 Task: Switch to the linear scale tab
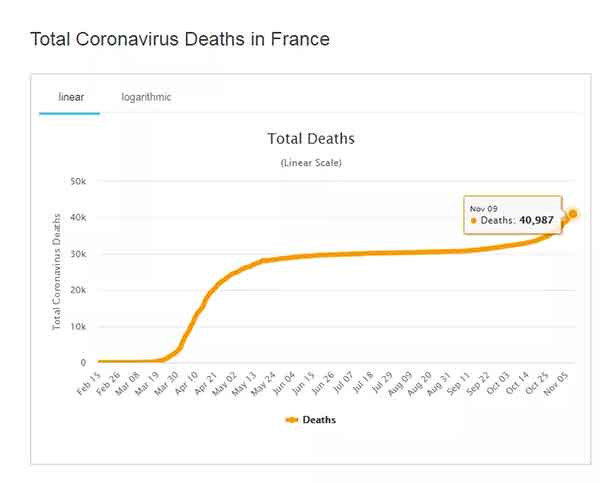tap(70, 97)
